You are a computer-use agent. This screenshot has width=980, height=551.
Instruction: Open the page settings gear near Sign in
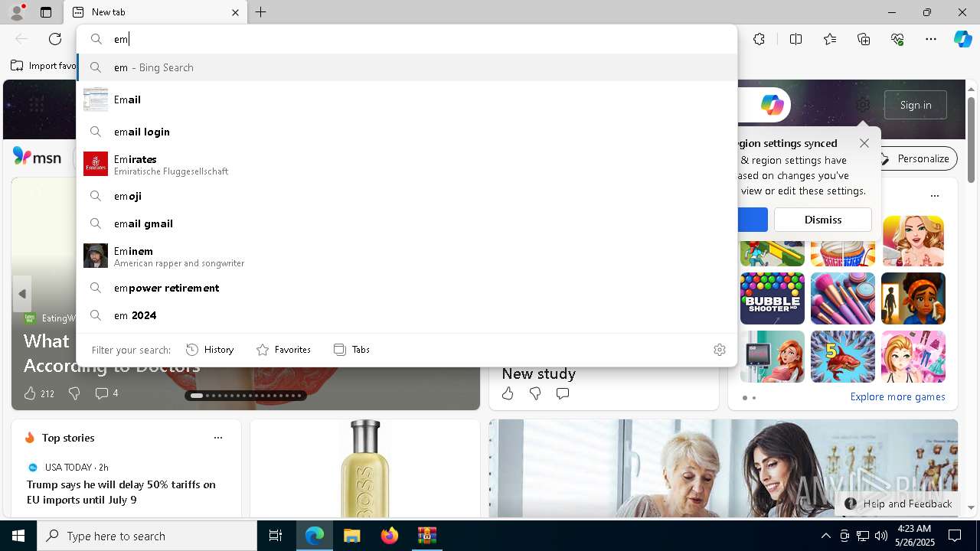point(863,105)
